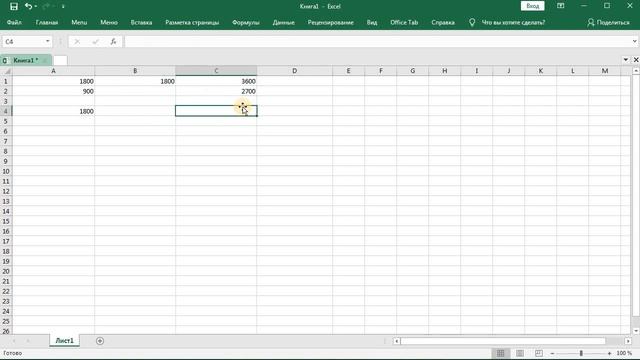
Task: Switch to the Вид tab
Action: [x=372, y=22]
